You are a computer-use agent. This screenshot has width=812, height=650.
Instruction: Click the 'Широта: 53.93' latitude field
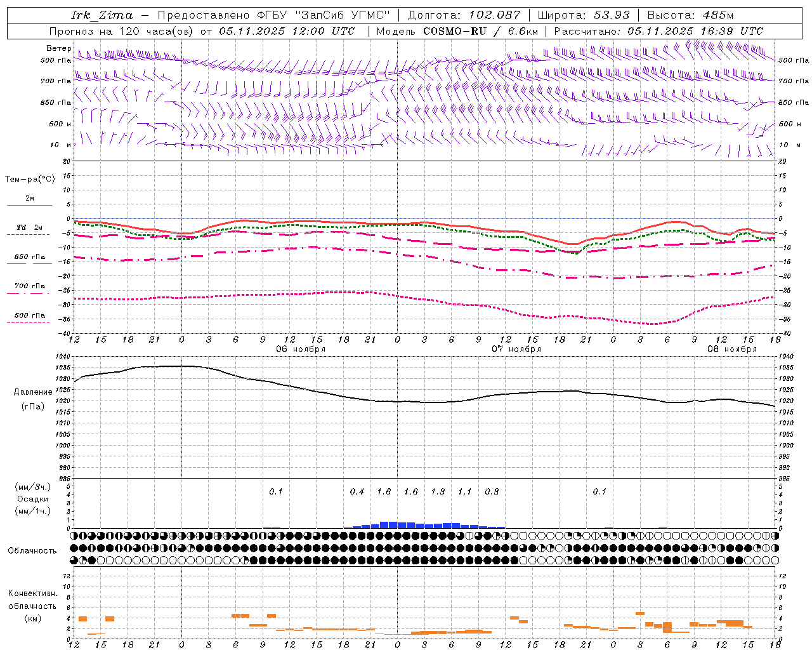point(584,15)
